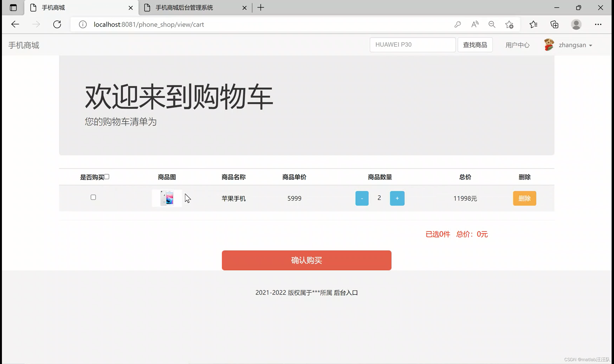
Task: Add page to favorites star icon
Action: click(x=509, y=24)
